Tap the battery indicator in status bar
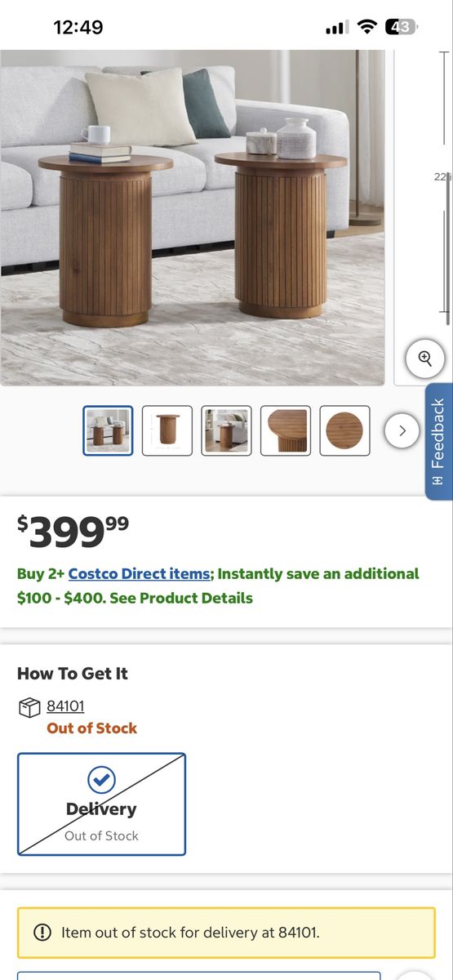This screenshot has width=453, height=980. tap(401, 27)
